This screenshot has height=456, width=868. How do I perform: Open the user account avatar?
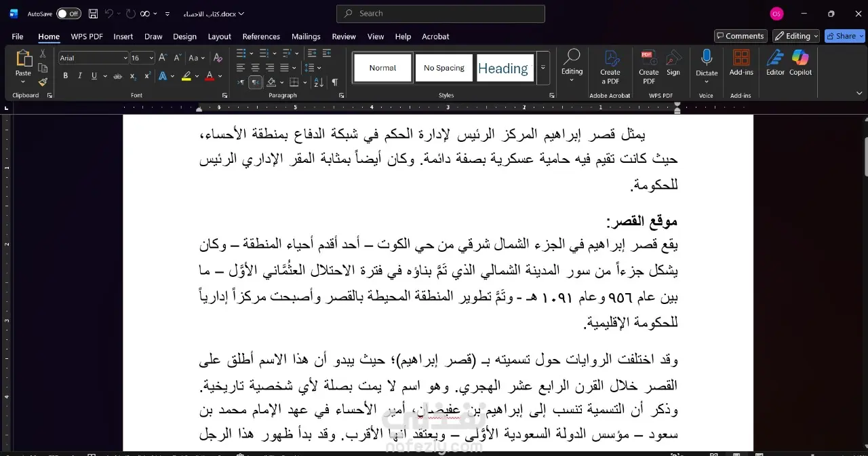(776, 14)
